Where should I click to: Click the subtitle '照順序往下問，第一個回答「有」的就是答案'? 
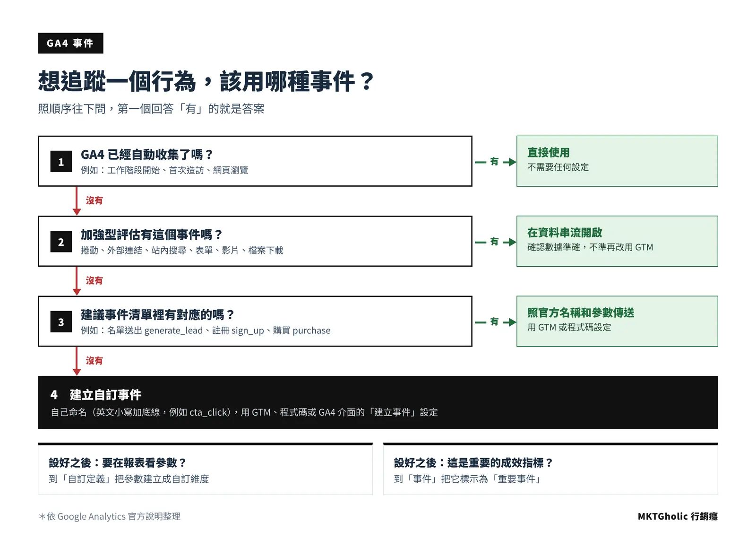coord(151,109)
